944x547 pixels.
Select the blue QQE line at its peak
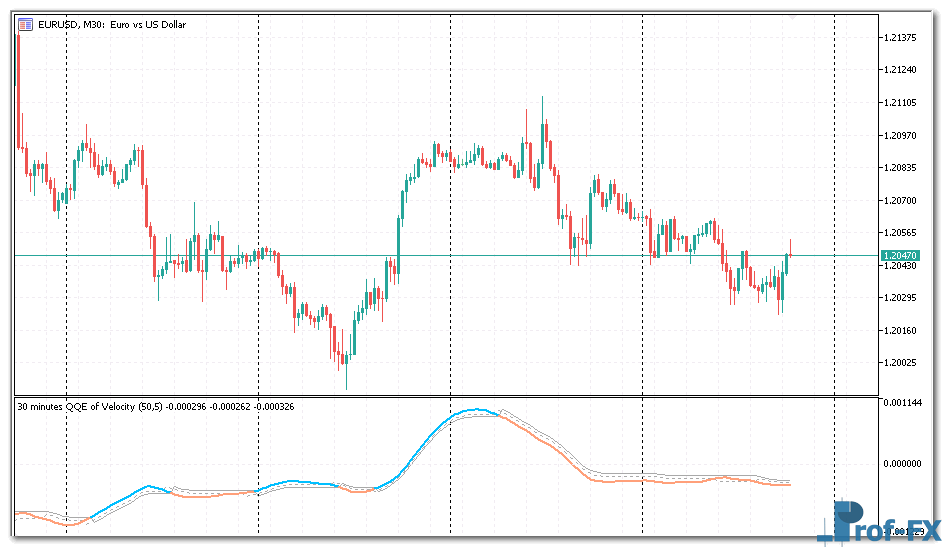point(474,410)
